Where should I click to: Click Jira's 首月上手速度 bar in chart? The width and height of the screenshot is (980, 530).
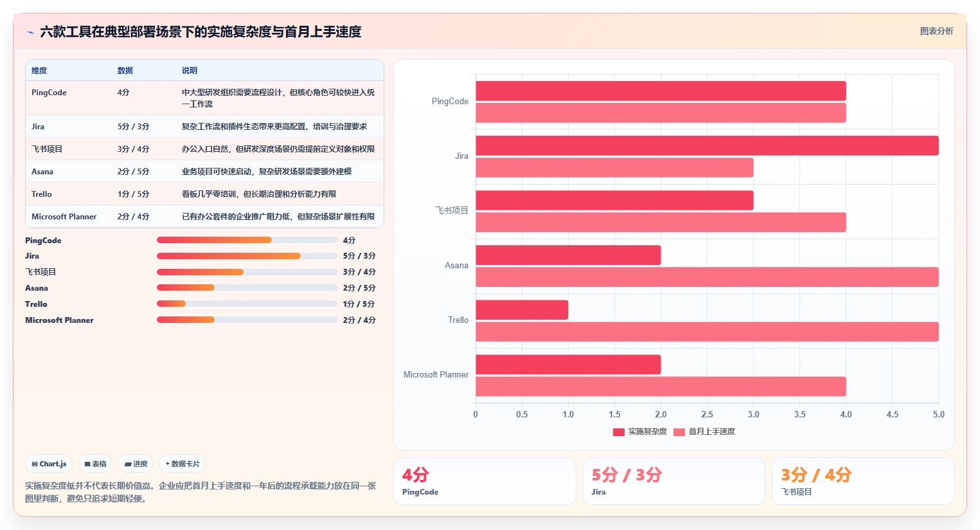[614, 167]
